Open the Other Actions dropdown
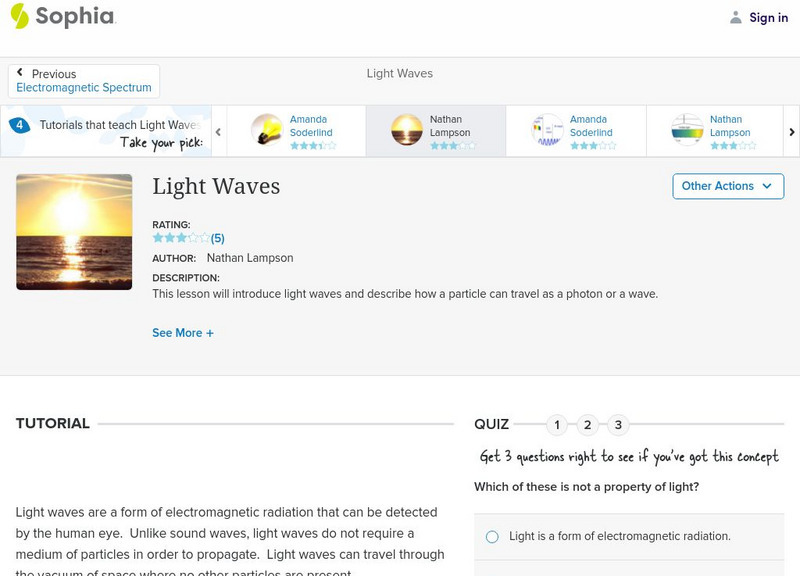This screenshot has height=576, width=800. [x=727, y=186]
